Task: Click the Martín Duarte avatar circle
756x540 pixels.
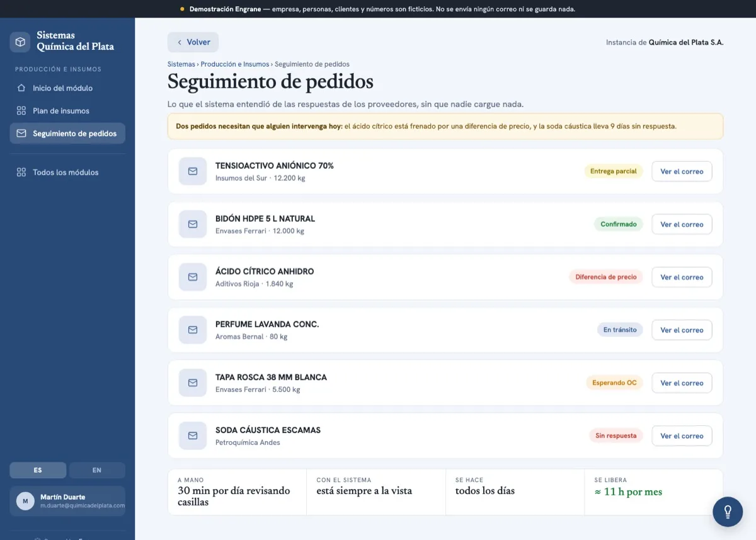Action: [x=25, y=502]
